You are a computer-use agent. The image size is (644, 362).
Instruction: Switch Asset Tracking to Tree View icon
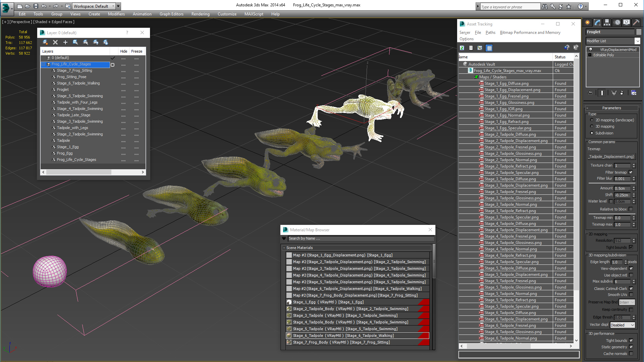480,48
